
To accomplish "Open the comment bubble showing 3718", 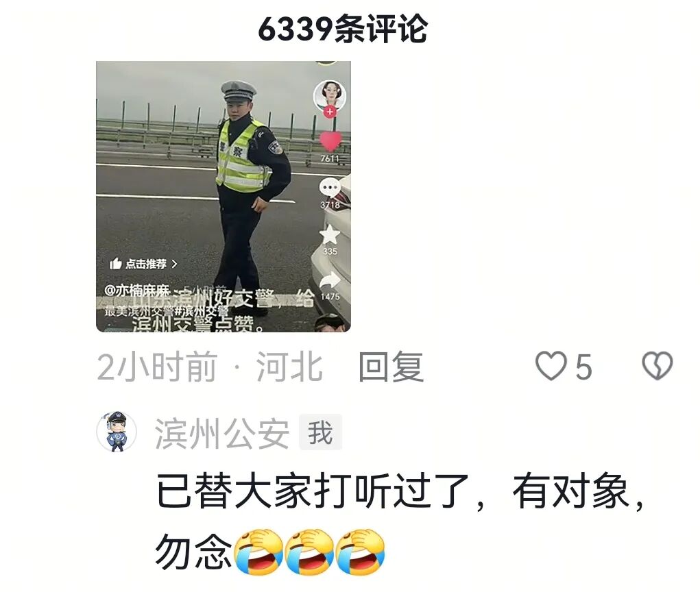I will coord(330,188).
